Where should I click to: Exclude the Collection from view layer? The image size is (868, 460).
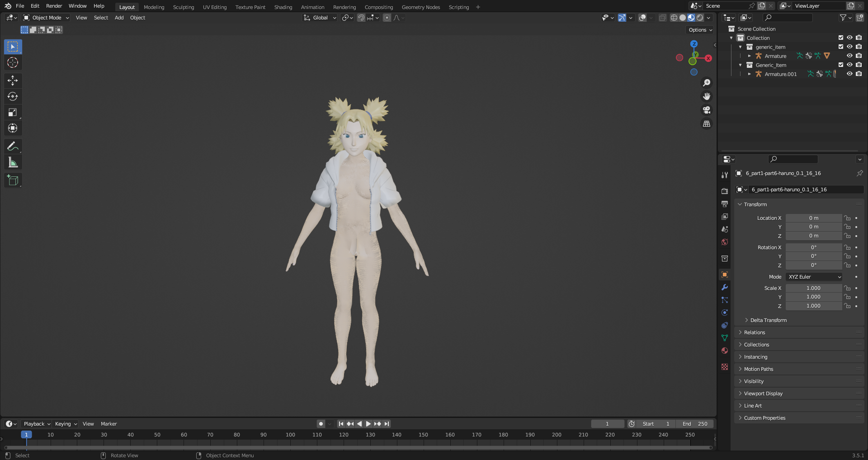pyautogui.click(x=841, y=38)
